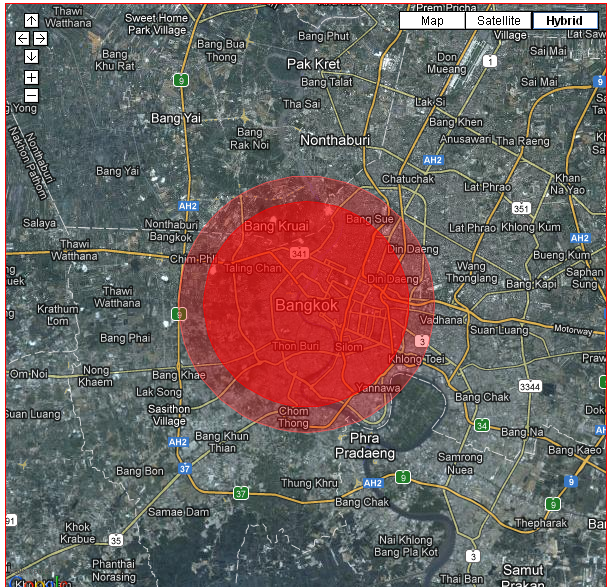Click the Bang Khun Thian label
Image resolution: width=615 pixels, height=587 pixels.
click(222, 442)
